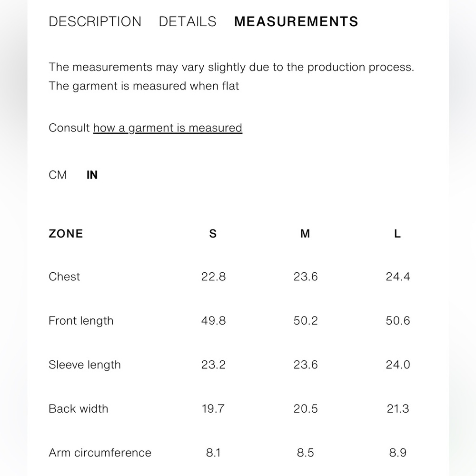Click Sleeve length value 24.0 for L
The image size is (476, 476).
397,365
